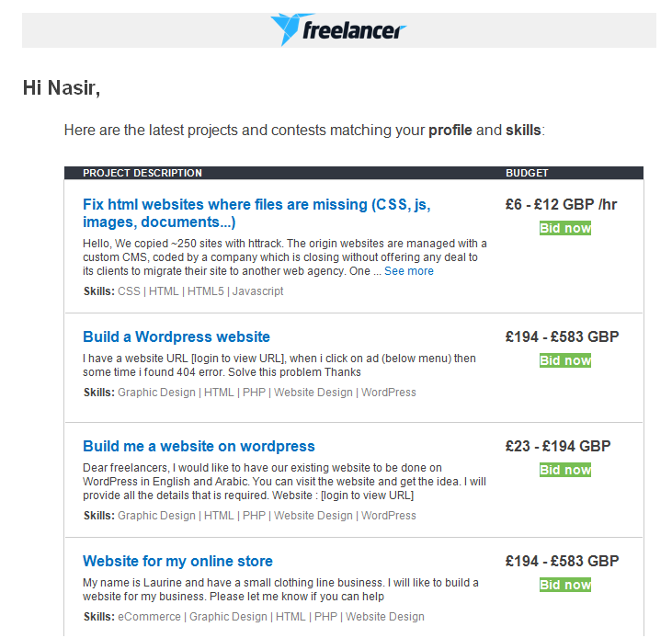Bid now on 'Website for my online store'
This screenshot has width=672, height=638.
pos(565,585)
